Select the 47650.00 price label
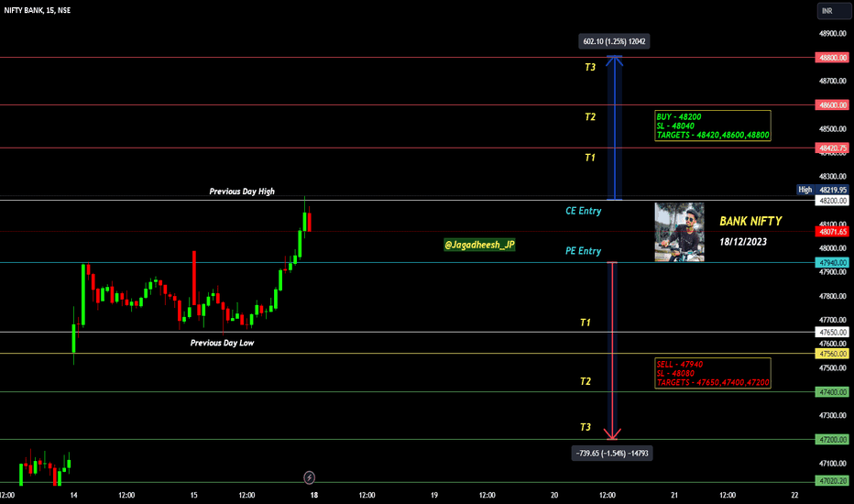The image size is (854, 504). coord(832,333)
